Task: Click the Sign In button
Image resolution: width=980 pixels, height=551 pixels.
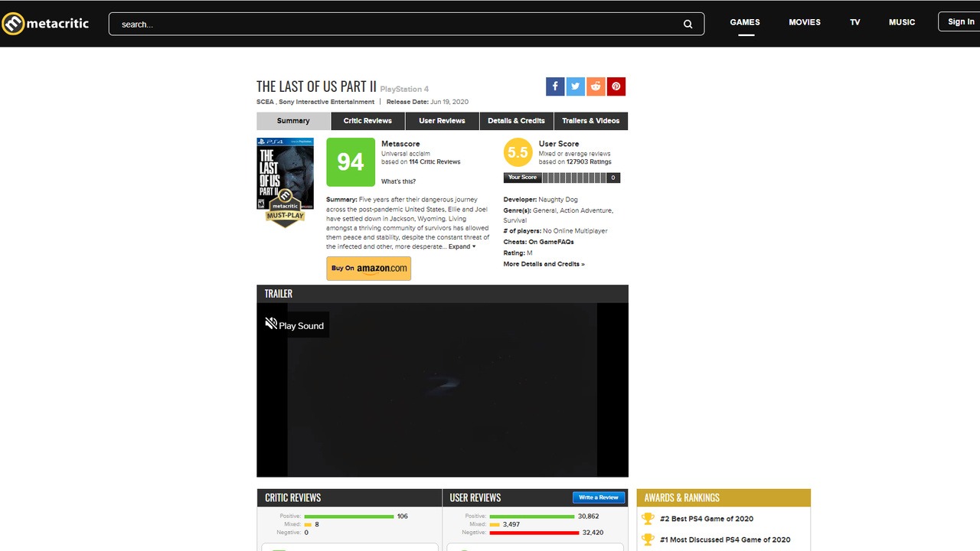Action: click(x=960, y=21)
